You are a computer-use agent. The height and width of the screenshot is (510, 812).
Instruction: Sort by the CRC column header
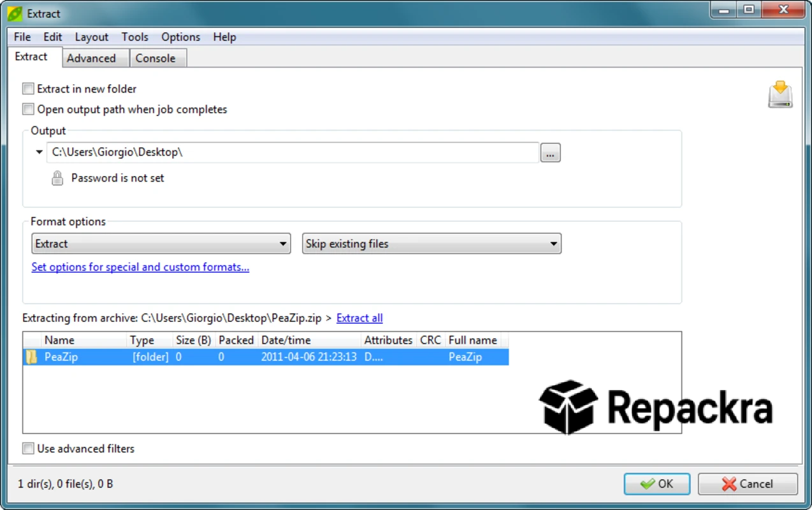tap(431, 340)
